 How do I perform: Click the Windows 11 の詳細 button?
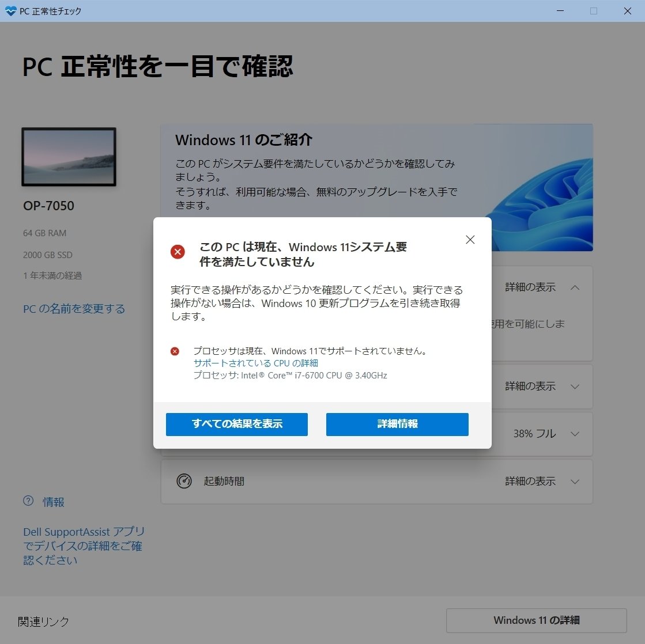537,620
